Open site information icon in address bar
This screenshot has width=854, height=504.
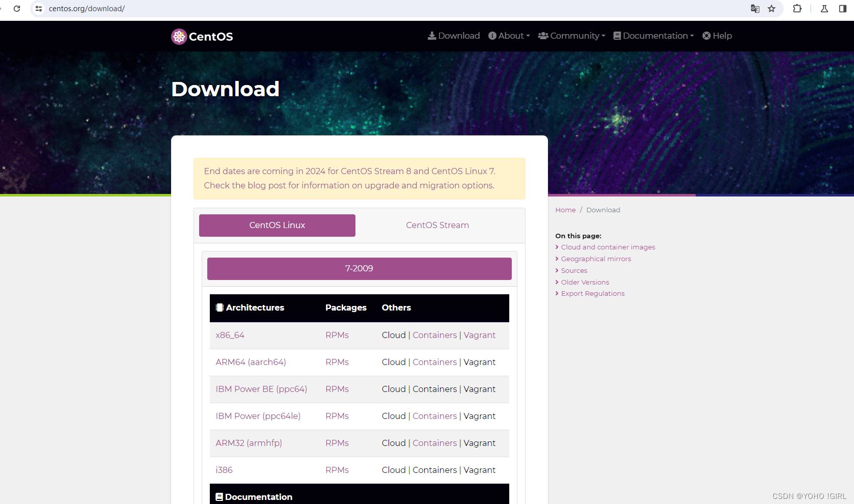39,9
